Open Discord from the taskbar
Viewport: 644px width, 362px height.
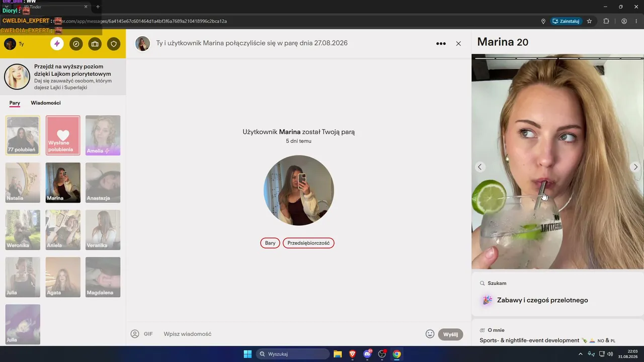[367, 354]
